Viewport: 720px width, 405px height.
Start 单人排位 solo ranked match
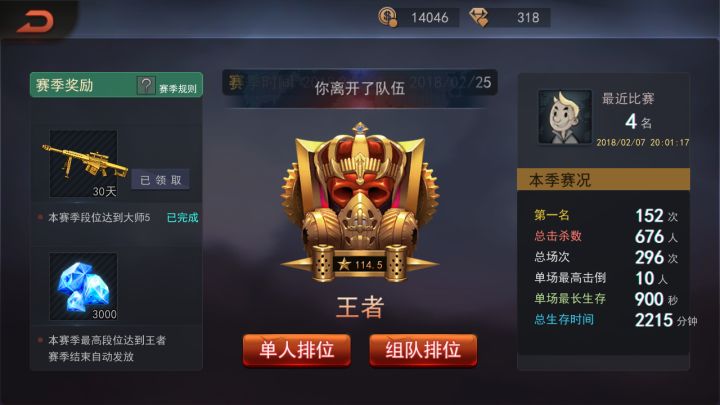[297, 350]
